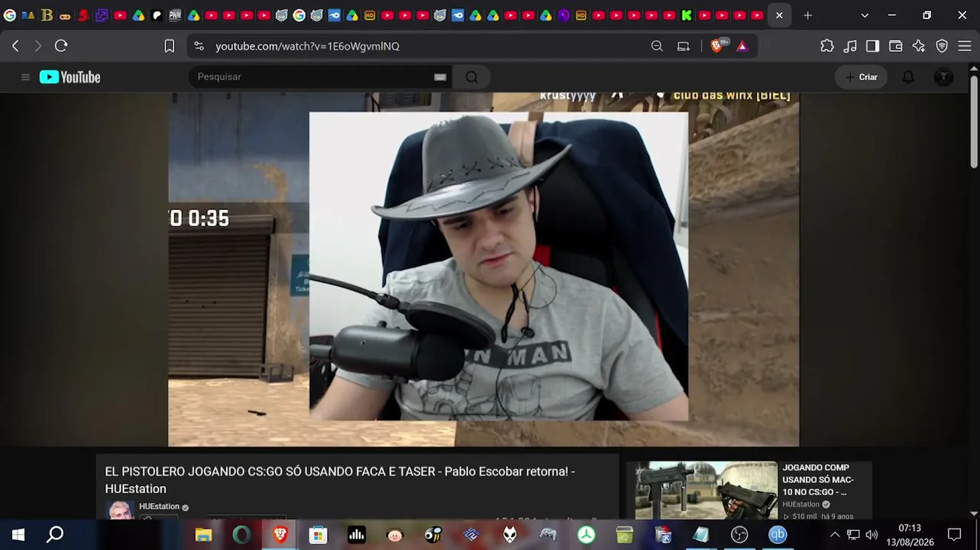Viewport: 980px width, 550px height.
Task: Open the YouTube account avatar menu
Action: (943, 77)
